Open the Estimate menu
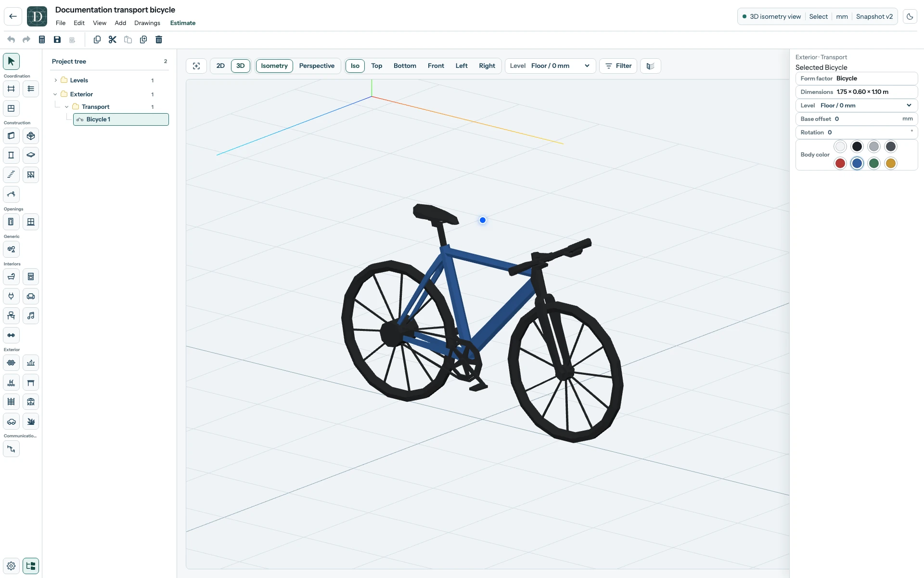Image resolution: width=924 pixels, height=578 pixels. [x=183, y=23]
